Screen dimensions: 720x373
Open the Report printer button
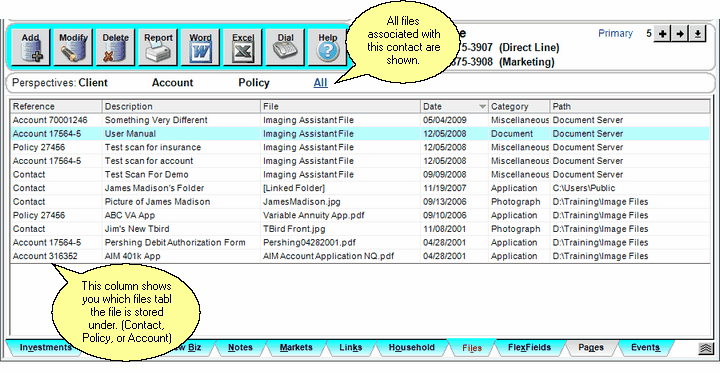coord(158,47)
